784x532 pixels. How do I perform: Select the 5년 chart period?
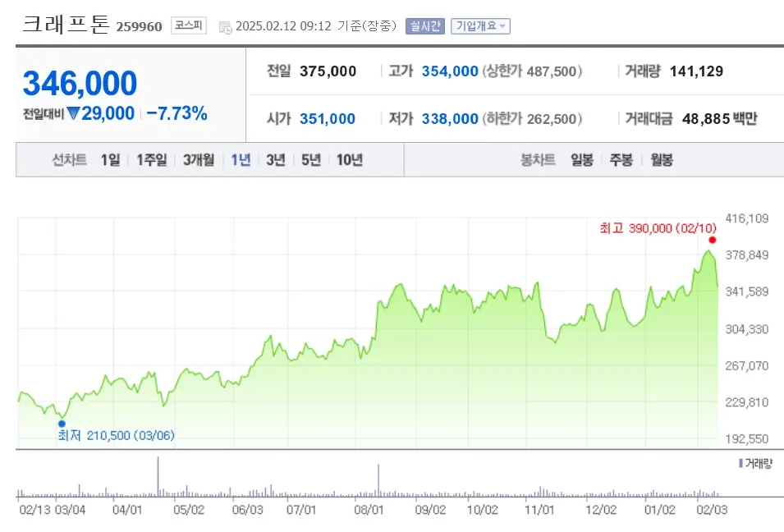pyautogui.click(x=309, y=159)
